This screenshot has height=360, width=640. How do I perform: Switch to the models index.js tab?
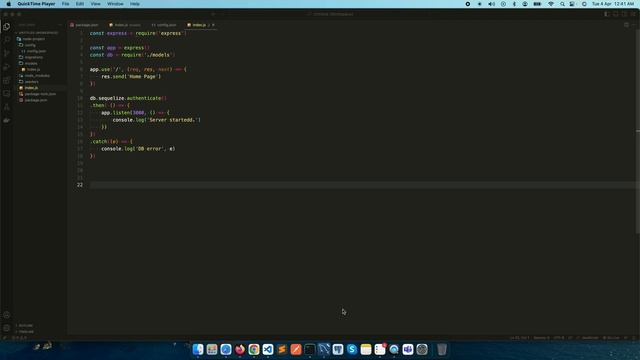[124, 25]
